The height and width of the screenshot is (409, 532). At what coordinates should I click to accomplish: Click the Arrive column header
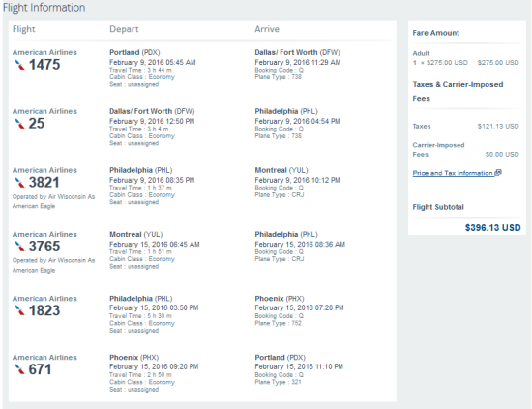(267, 29)
